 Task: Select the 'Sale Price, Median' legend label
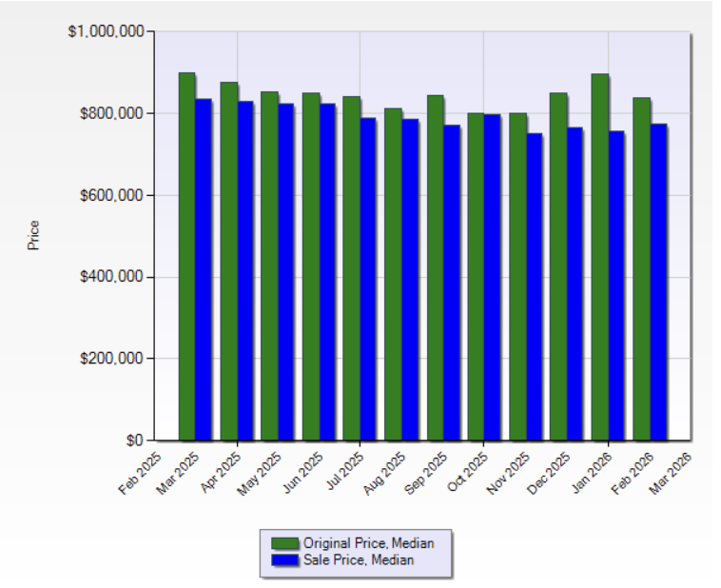click(359, 560)
